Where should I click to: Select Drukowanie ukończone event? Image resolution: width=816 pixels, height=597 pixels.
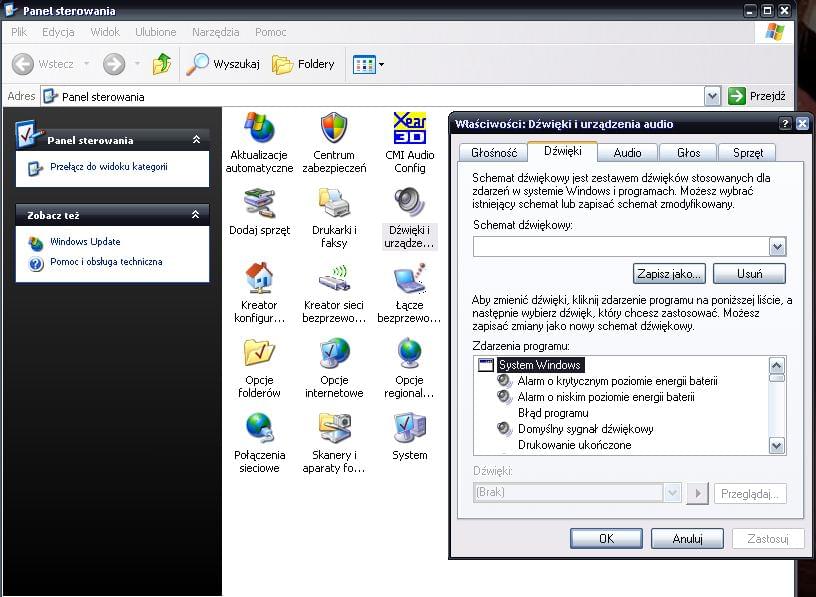(575, 445)
